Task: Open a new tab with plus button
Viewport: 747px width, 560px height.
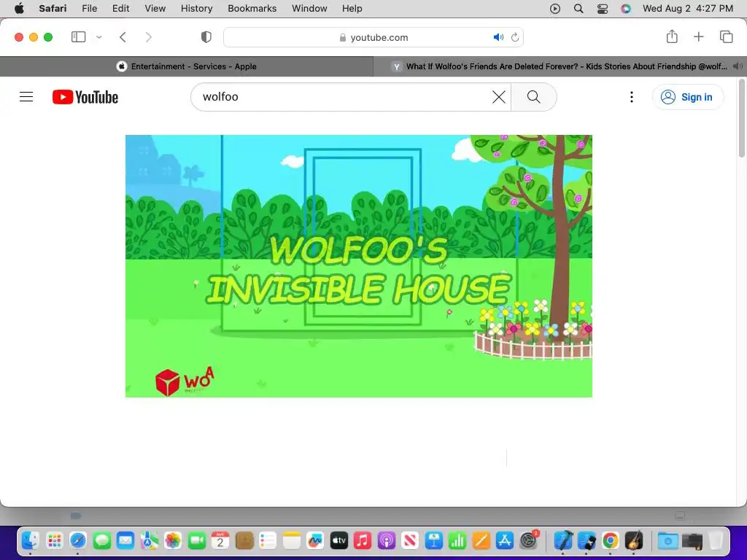Action: coord(698,36)
